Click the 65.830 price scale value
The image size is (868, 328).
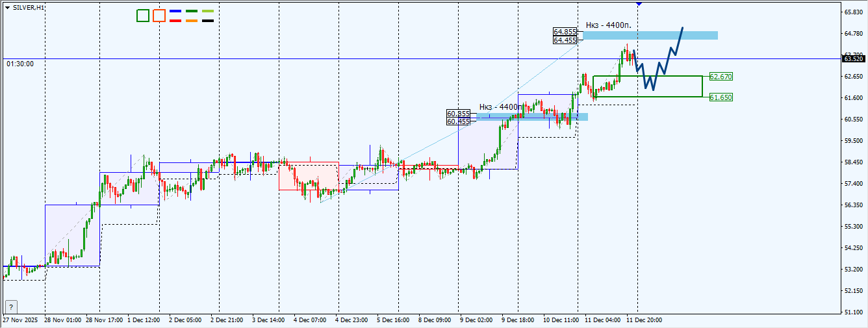853,12
